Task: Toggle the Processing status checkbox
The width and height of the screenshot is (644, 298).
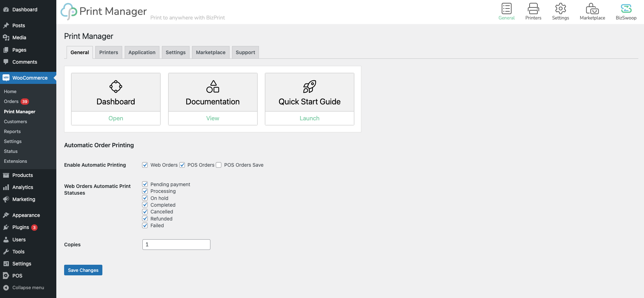Action: click(145, 191)
